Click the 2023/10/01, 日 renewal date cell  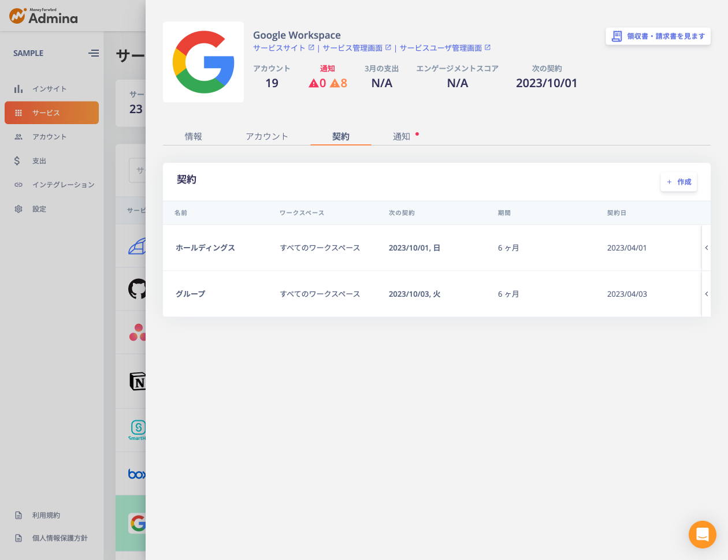(414, 248)
